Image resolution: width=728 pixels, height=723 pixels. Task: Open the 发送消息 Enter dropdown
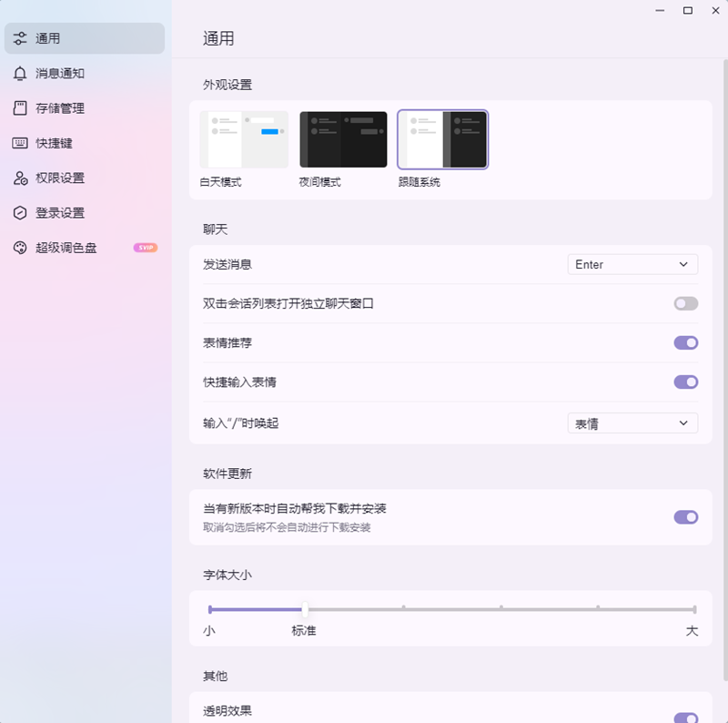tap(632, 264)
